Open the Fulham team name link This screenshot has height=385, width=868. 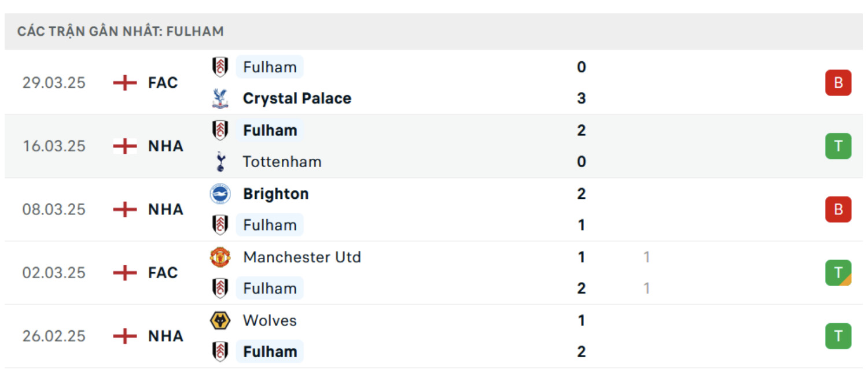tap(270, 67)
